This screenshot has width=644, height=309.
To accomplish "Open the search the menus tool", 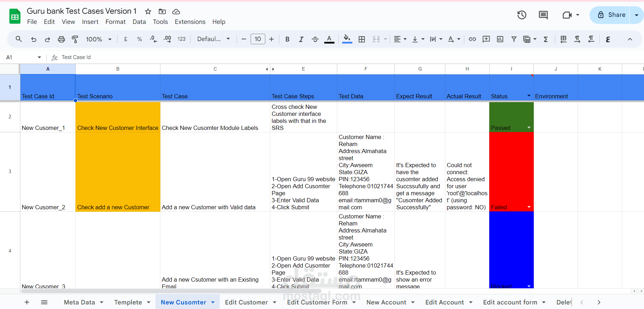I will pos(19,39).
